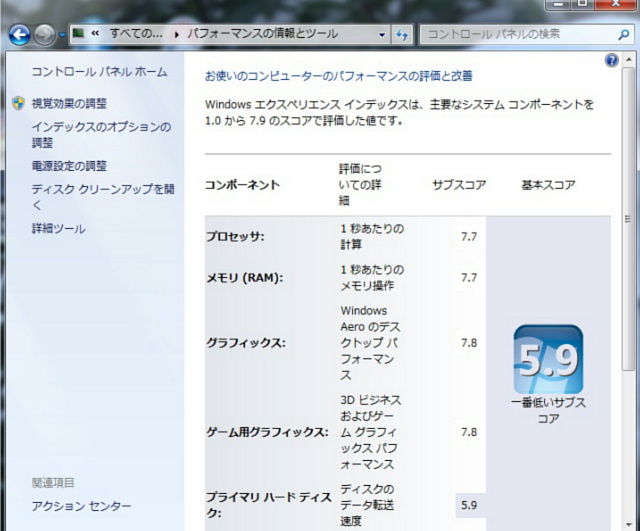This screenshot has width=640, height=531.
Task: Open help with the blue question mark icon
Action: tap(611, 60)
